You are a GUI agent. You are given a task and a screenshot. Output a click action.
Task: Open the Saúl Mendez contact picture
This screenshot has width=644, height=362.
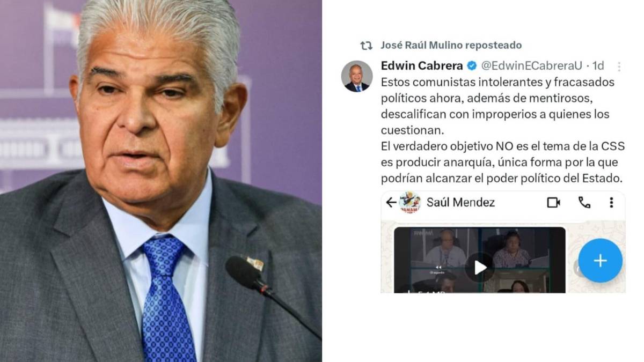click(411, 203)
